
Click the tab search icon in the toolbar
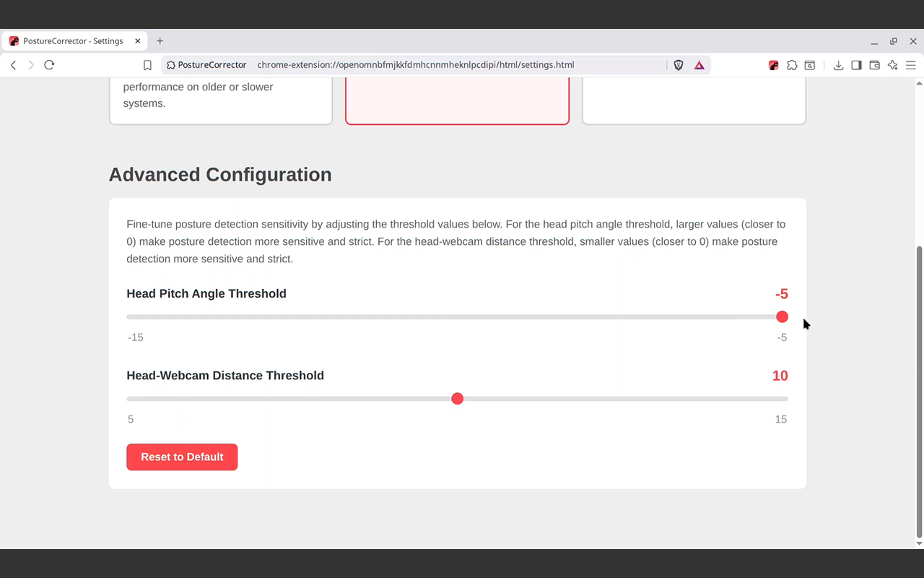[810, 65]
